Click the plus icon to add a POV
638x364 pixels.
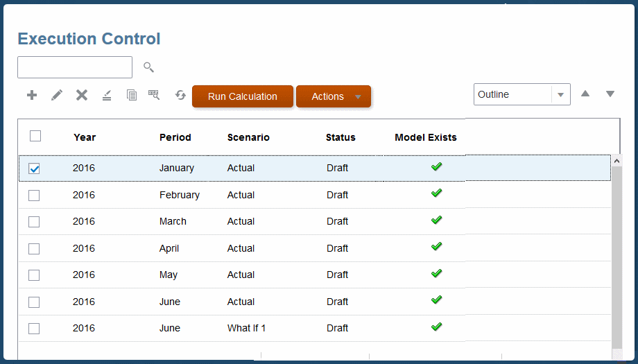click(32, 95)
